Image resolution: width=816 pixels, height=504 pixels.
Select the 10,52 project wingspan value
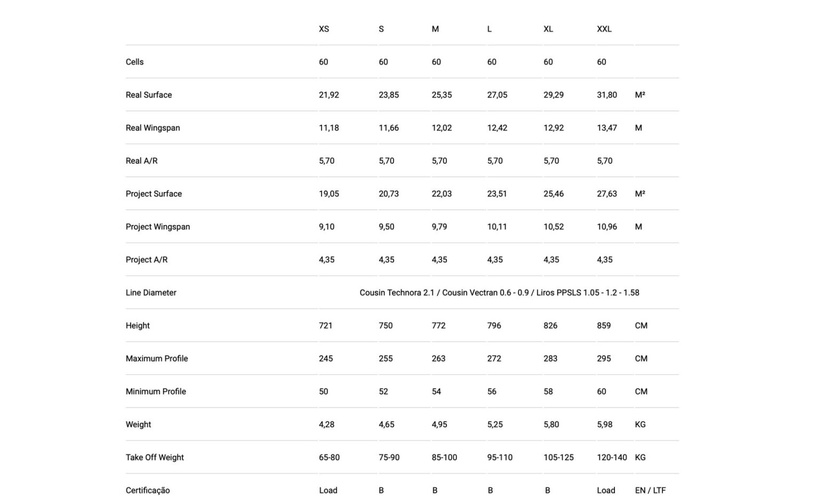pos(553,227)
